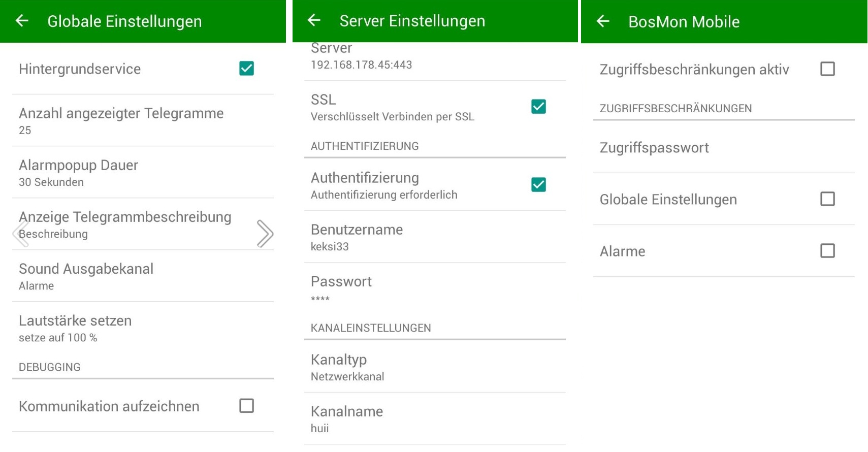Tap the left chevron arrow overlay

[21, 234]
